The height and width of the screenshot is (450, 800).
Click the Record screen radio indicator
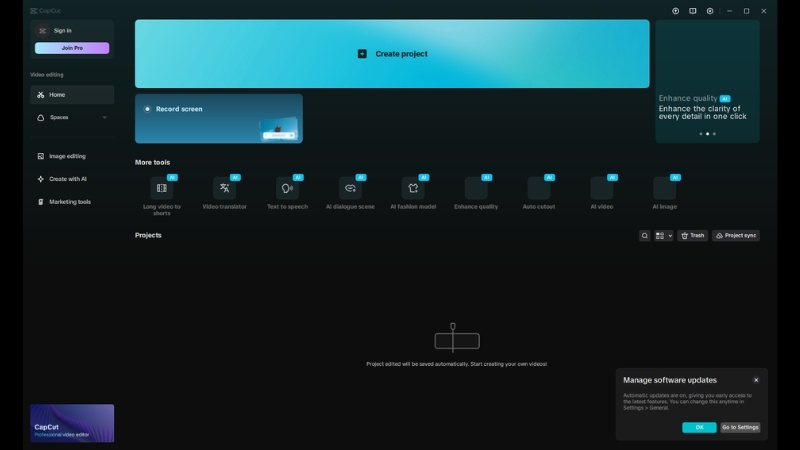148,109
